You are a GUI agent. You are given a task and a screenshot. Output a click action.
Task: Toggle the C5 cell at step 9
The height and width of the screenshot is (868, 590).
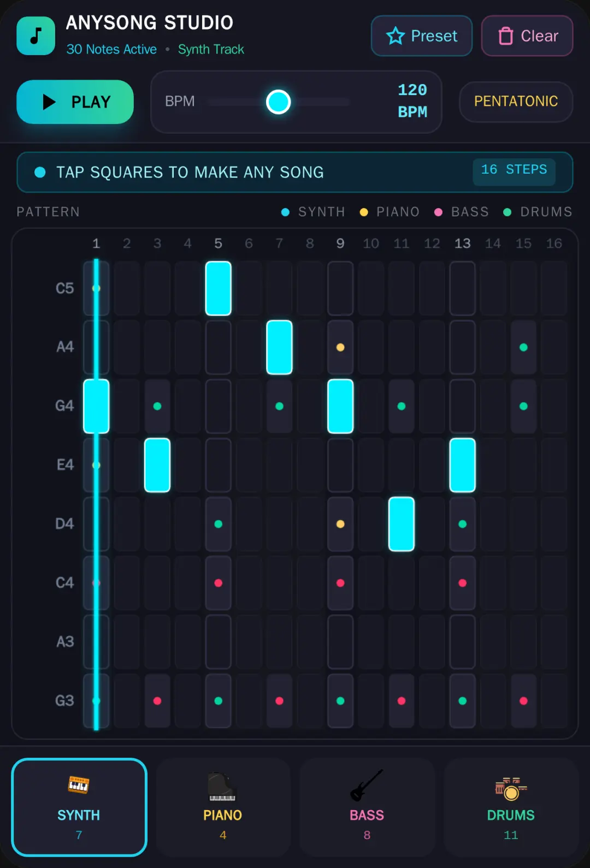pos(340,288)
